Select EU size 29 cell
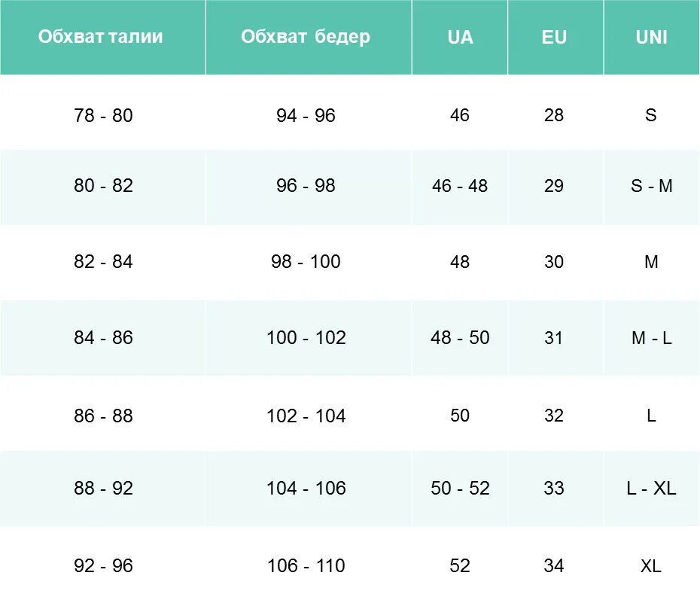The height and width of the screenshot is (603, 700). (x=553, y=186)
